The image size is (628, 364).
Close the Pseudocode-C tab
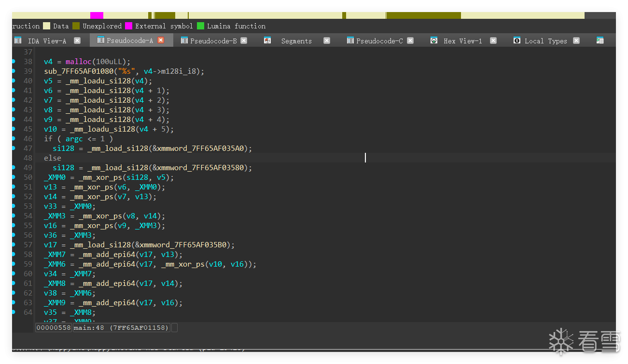point(410,40)
